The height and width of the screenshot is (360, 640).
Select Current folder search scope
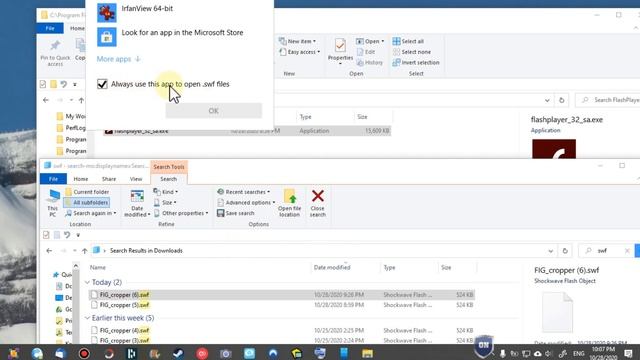pos(87,192)
